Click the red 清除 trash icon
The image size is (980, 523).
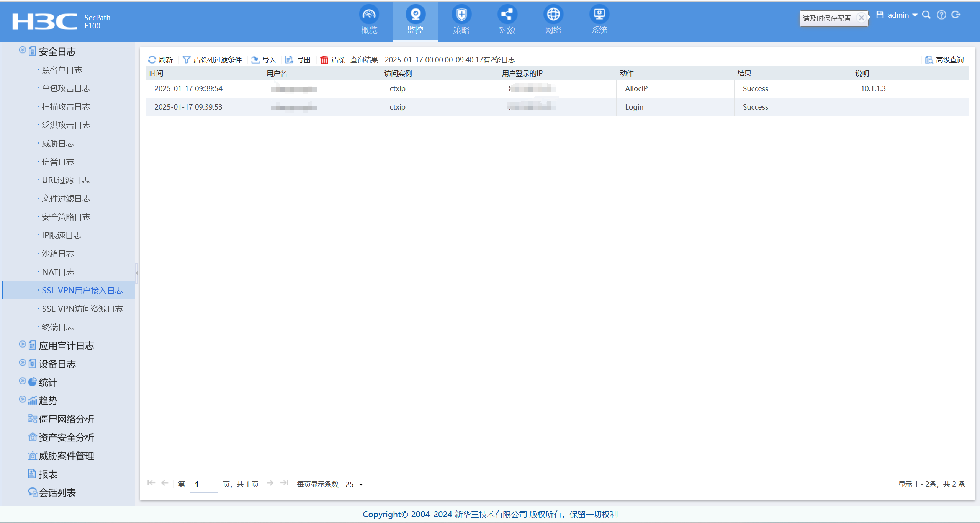pos(324,60)
